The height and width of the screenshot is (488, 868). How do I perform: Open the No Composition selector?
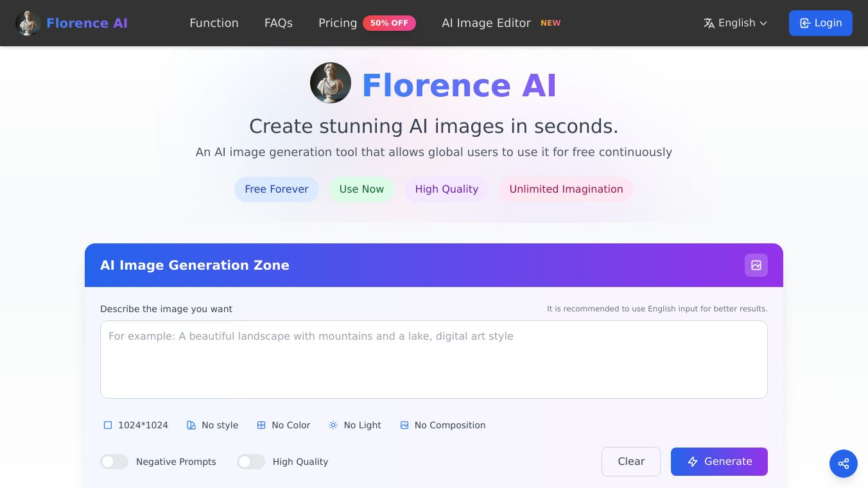click(x=443, y=425)
